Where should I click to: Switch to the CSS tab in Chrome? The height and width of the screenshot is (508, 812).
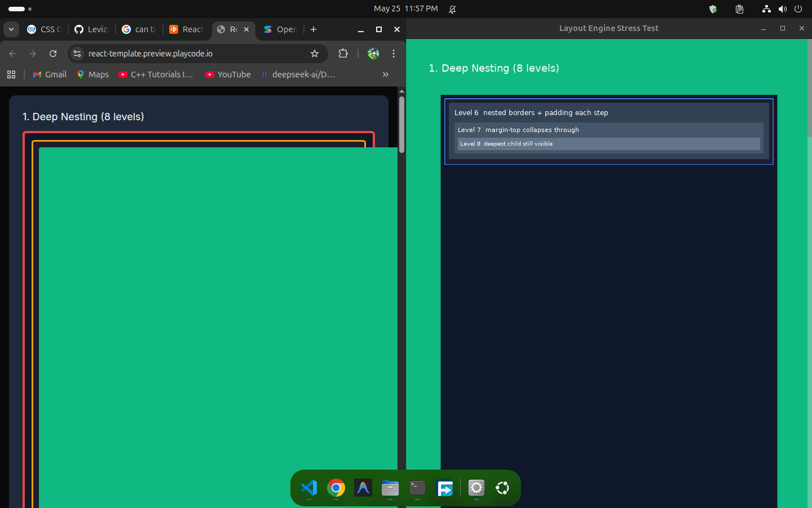point(45,29)
